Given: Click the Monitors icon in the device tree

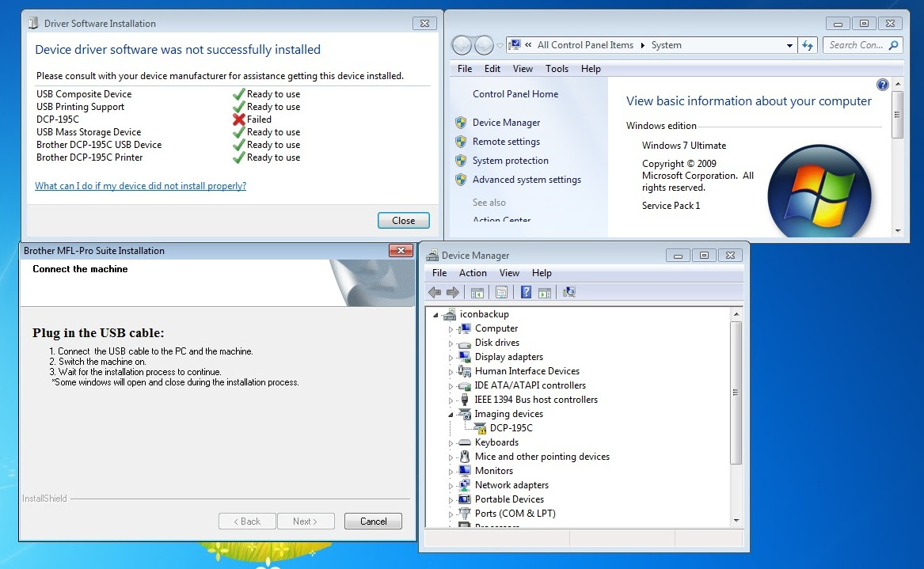Looking at the screenshot, I should [464, 471].
